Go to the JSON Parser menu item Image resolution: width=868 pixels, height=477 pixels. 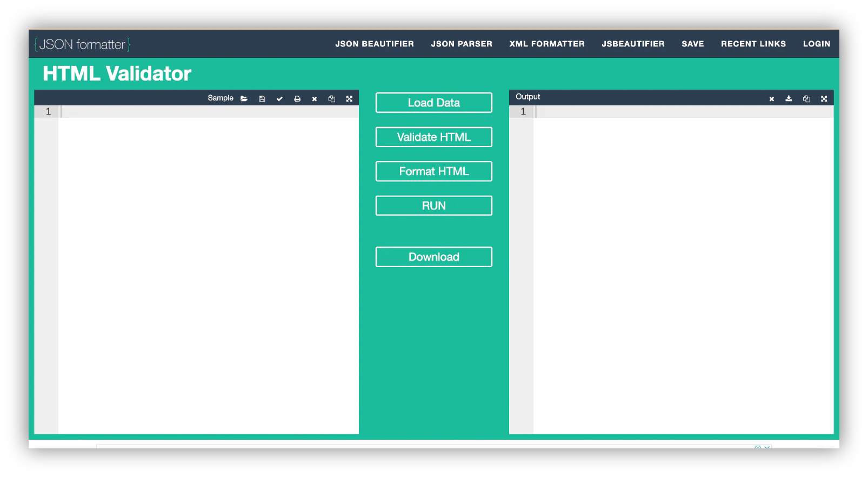pyautogui.click(x=462, y=44)
